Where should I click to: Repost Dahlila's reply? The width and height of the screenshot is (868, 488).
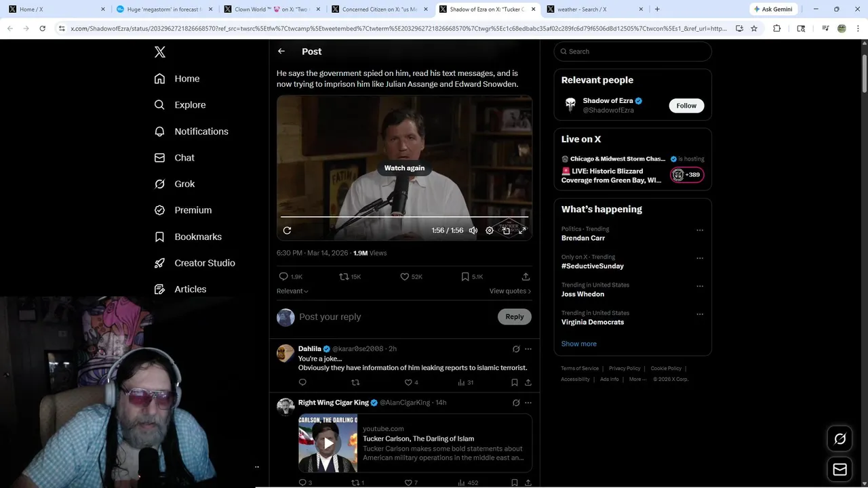coord(355,382)
